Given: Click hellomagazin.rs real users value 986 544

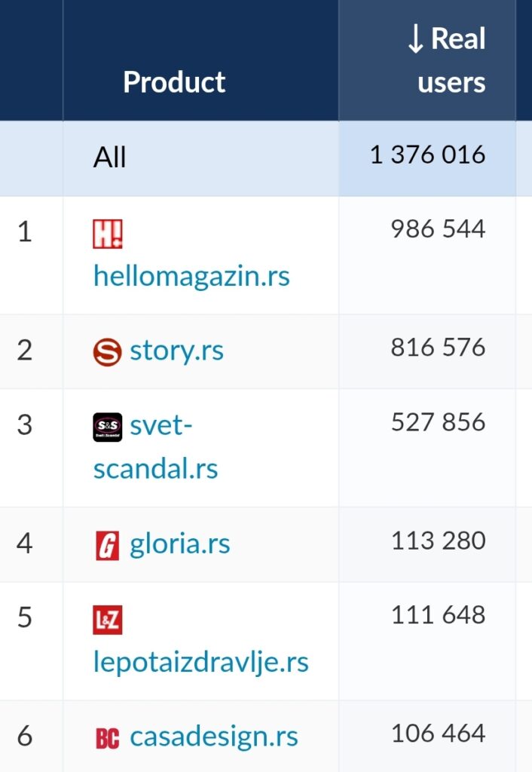Looking at the screenshot, I should tap(438, 229).
